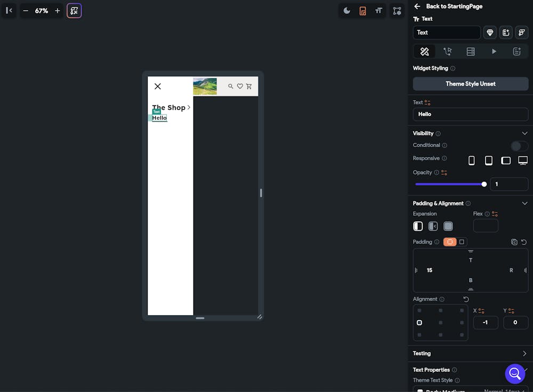Image resolution: width=533 pixels, height=392 pixels.
Task: Set alignment X from variable icon
Action: (x=481, y=311)
